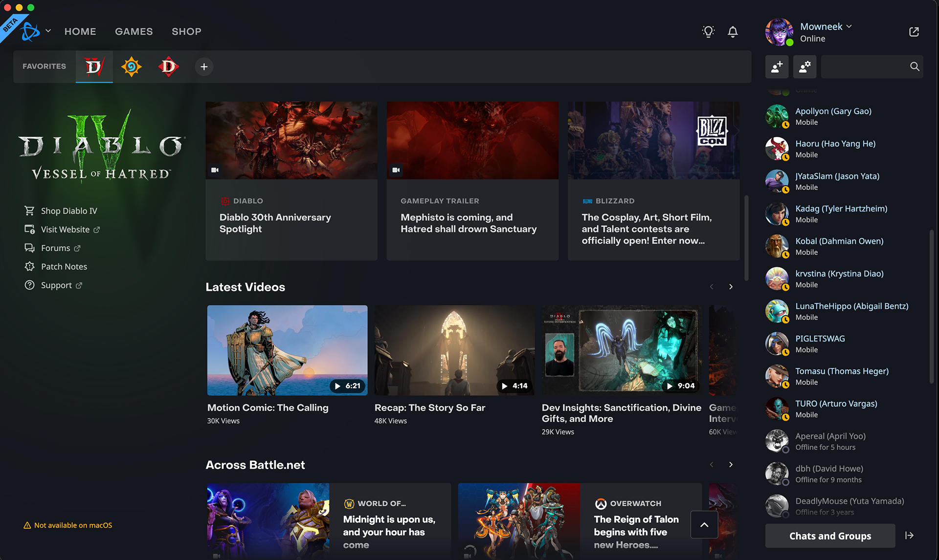The image size is (939, 560).
Task: Expand the Battle.net logo dropdown arrow
Action: tap(48, 31)
